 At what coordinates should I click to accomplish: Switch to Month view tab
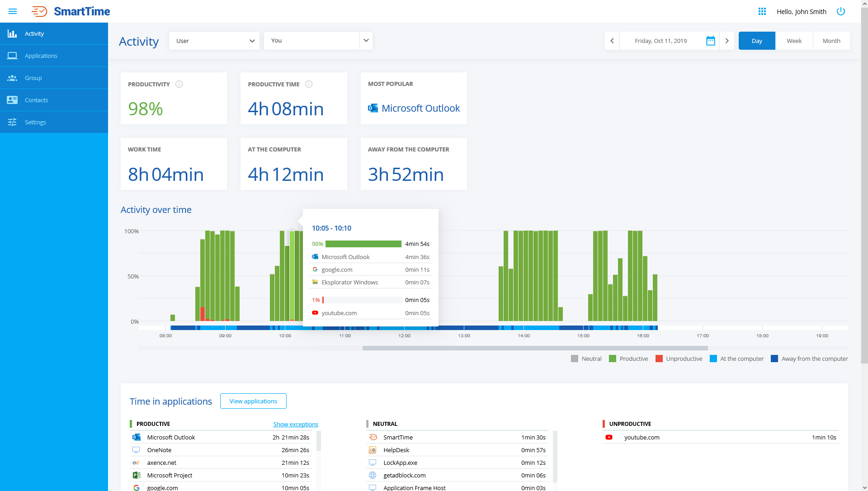pyautogui.click(x=831, y=41)
